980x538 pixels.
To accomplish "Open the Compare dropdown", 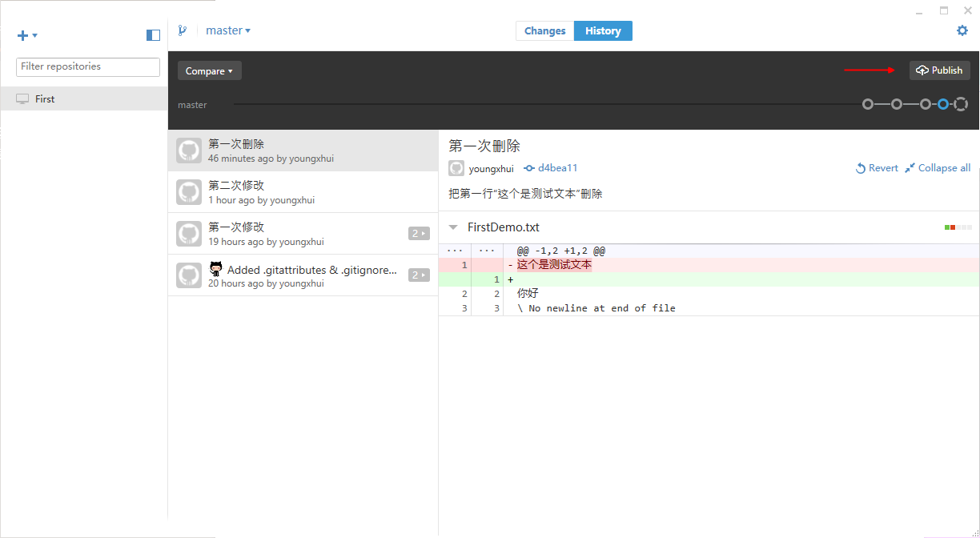I will (x=209, y=70).
